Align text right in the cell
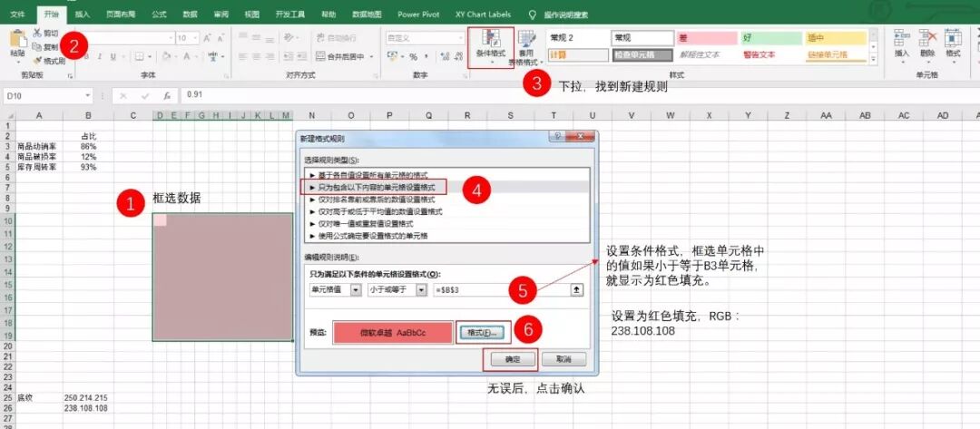The height and width of the screenshot is (429, 980). tap(270, 56)
